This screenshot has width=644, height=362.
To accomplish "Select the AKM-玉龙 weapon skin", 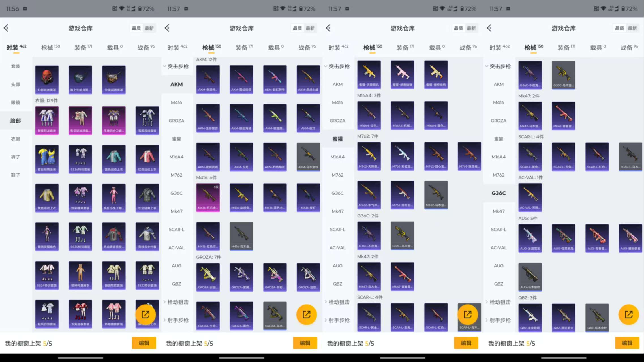I will pos(241,157).
